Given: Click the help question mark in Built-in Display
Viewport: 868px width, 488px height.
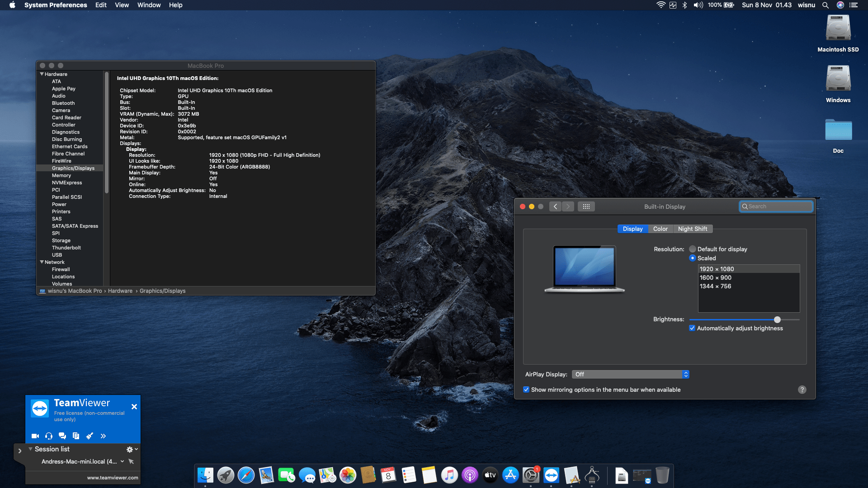Looking at the screenshot, I should tap(802, 389).
